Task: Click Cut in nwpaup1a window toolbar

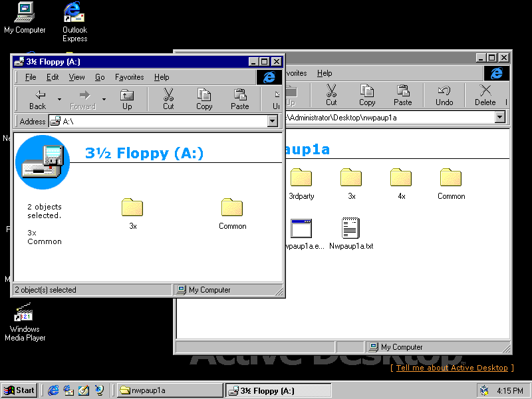Action: coord(331,95)
